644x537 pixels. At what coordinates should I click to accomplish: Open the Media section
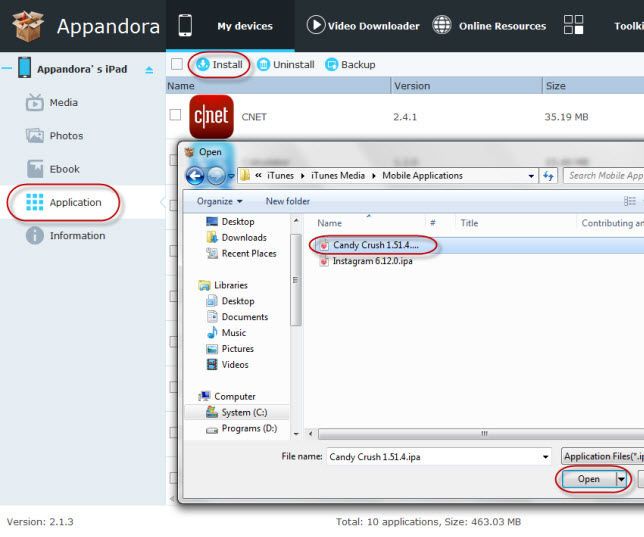coord(64,102)
